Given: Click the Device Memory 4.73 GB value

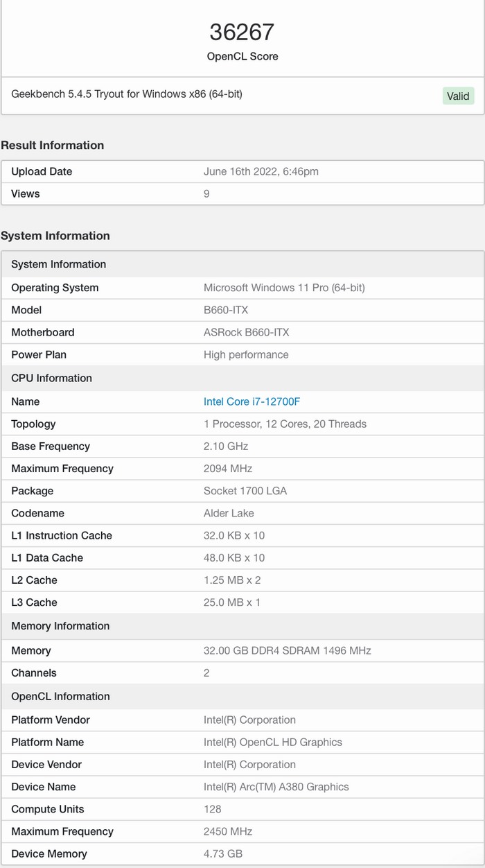Looking at the screenshot, I should 222,853.
